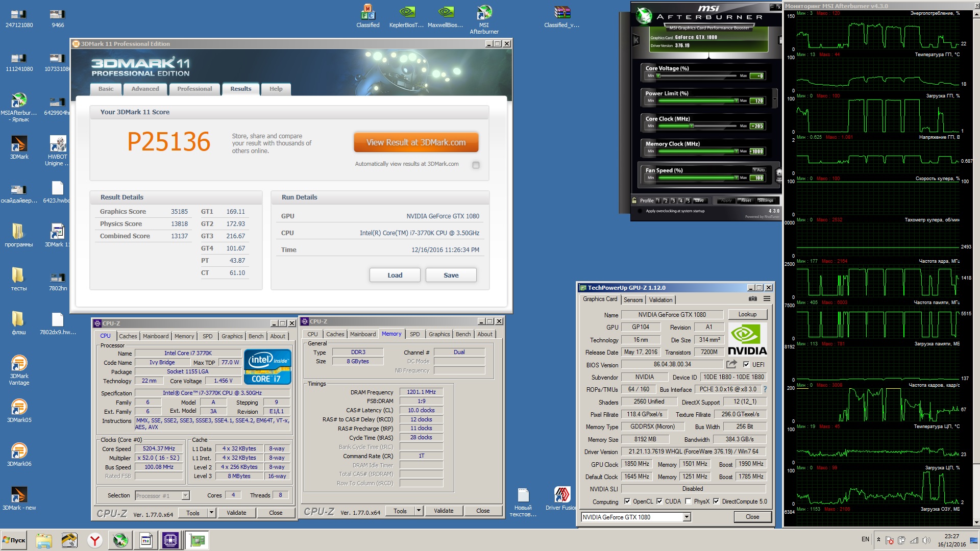Viewport: 980px width, 551px height.
Task: Open the тесты folder on desktop
Action: point(19,279)
